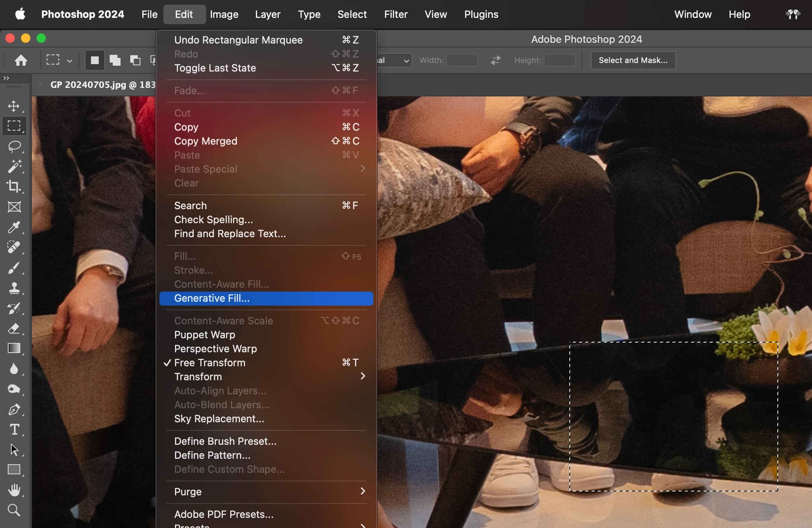Image resolution: width=812 pixels, height=528 pixels.
Task: Click the Home icon in options bar
Action: click(x=21, y=60)
